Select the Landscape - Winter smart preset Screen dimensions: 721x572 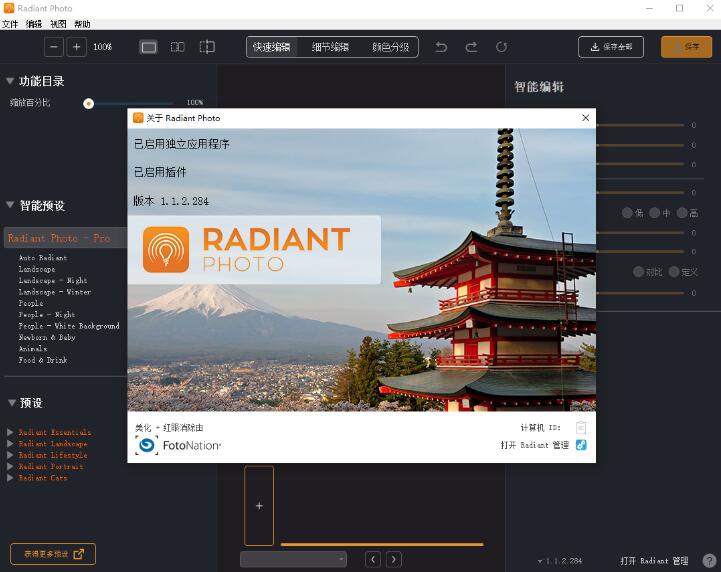click(55, 292)
